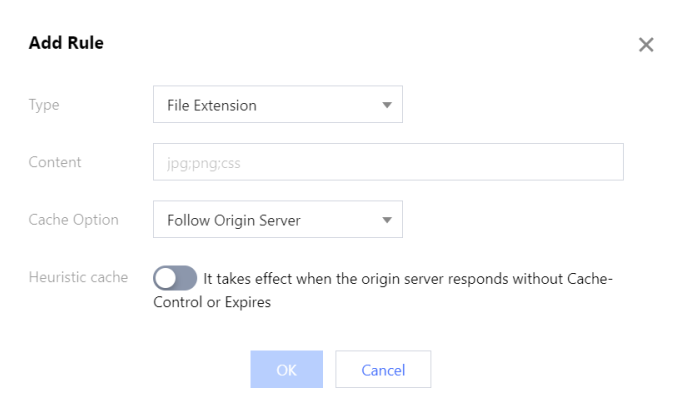Click the Follow Origin Server dropdown arrow
Image resolution: width=682 pixels, height=417 pixels.
point(387,219)
